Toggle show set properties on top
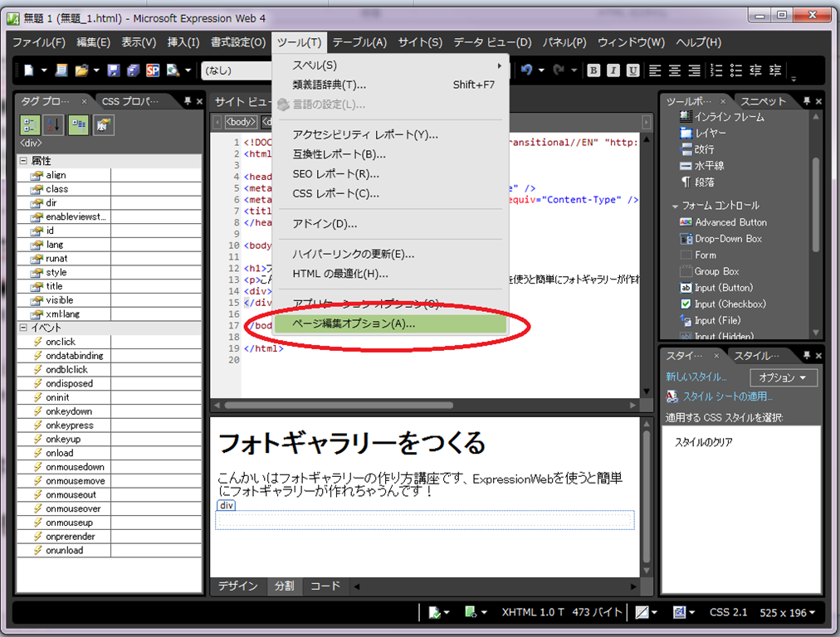 click(x=79, y=125)
